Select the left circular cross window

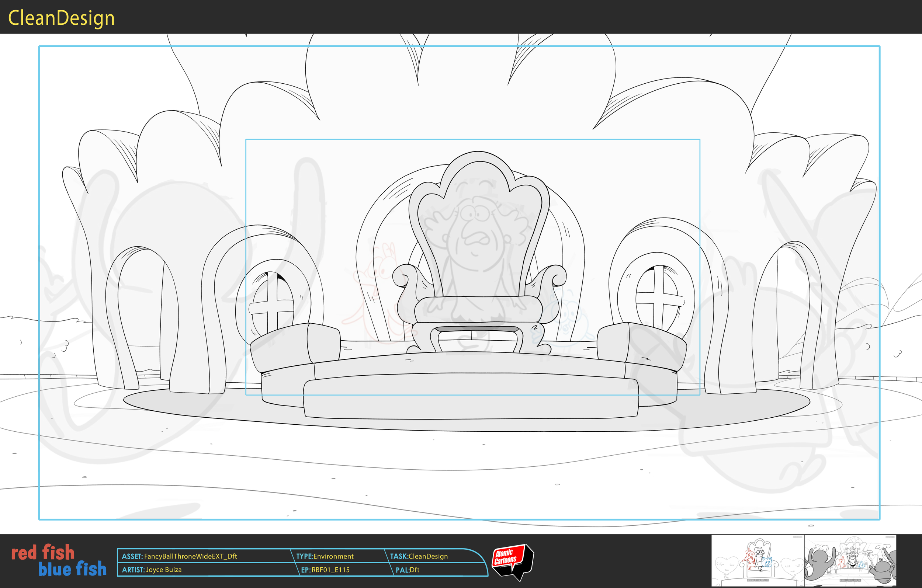coord(272,305)
